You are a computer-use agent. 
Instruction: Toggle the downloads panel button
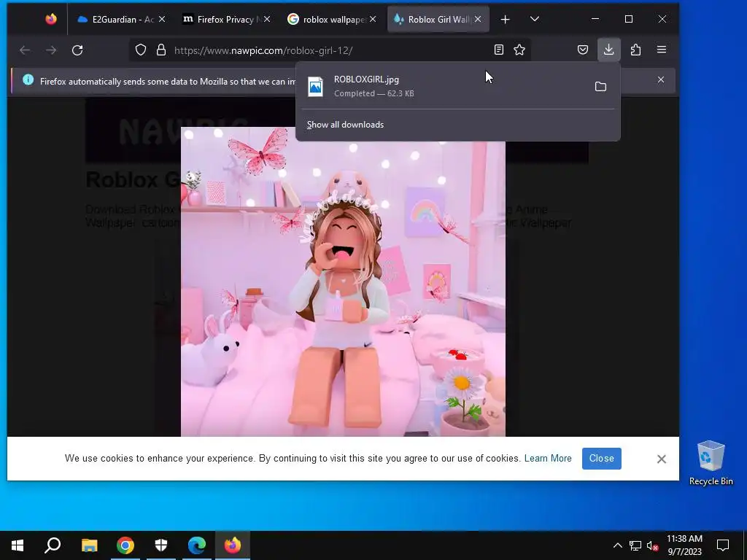click(x=609, y=50)
